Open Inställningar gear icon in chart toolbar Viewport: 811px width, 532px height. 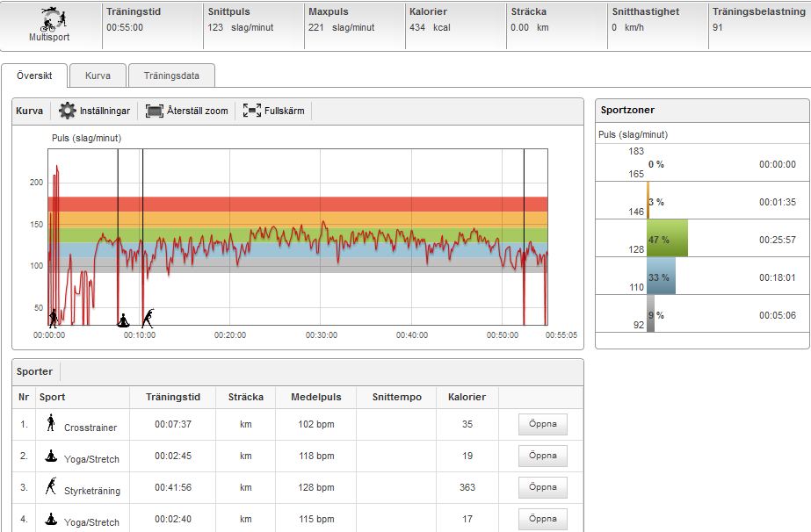68,111
